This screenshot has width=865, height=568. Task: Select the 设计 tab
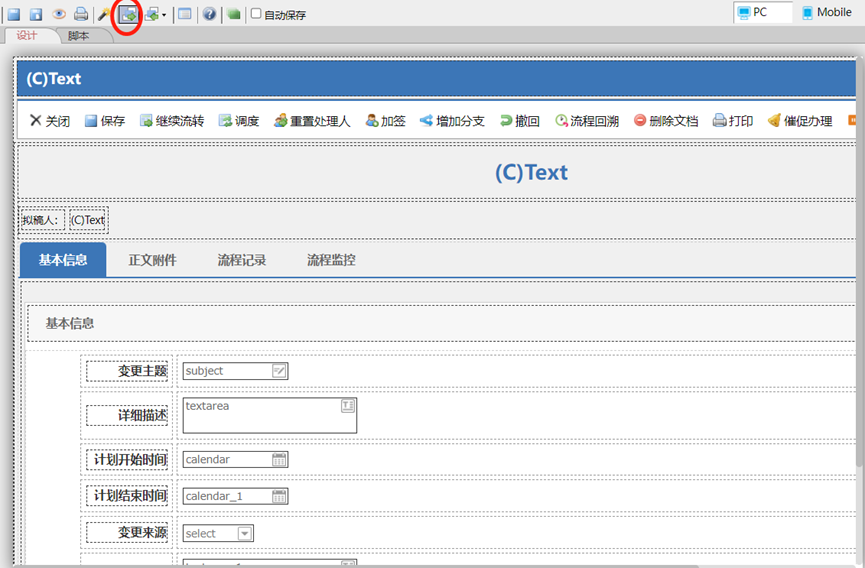click(27, 36)
